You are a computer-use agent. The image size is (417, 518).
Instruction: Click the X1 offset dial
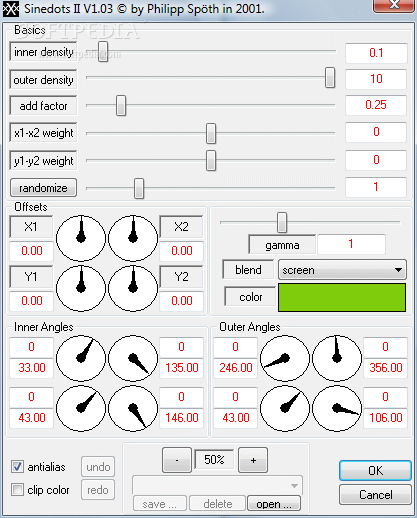[x=81, y=238]
